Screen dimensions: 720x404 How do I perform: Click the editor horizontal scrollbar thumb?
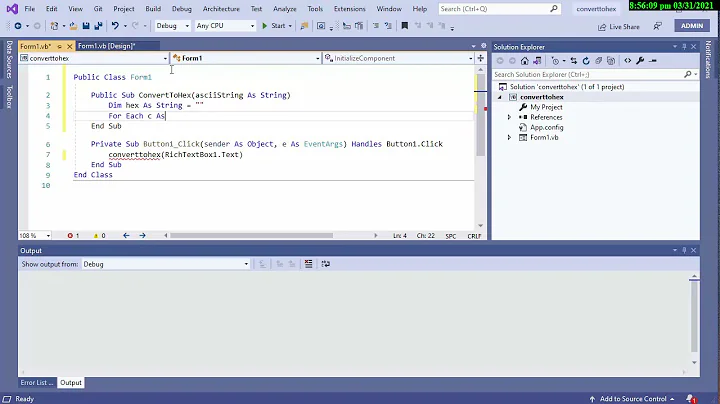tap(251, 236)
